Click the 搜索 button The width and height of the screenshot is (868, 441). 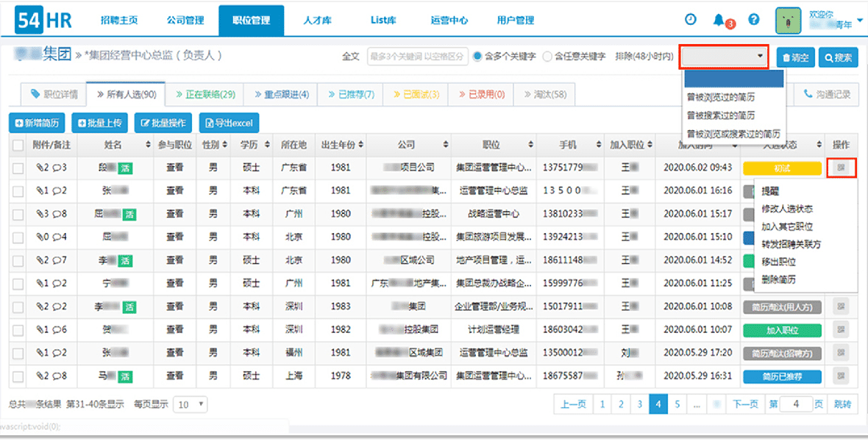pos(838,57)
